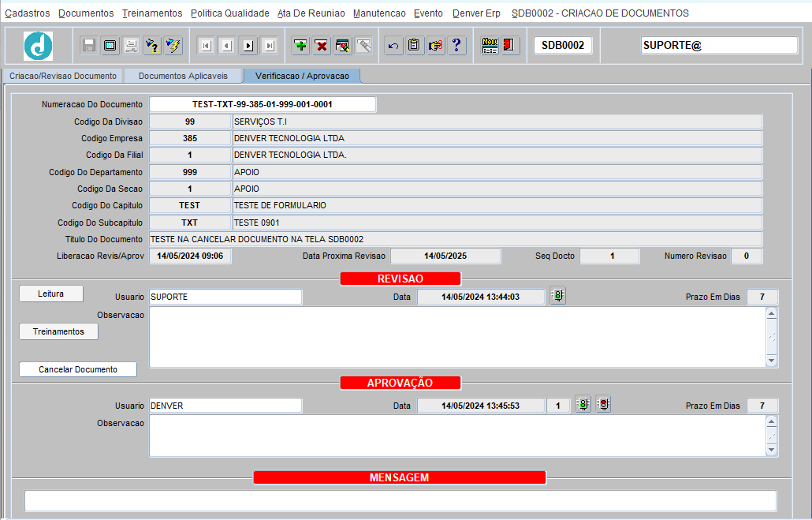Click the red door exit icon
Screen dimensions: 812x520
click(x=509, y=46)
